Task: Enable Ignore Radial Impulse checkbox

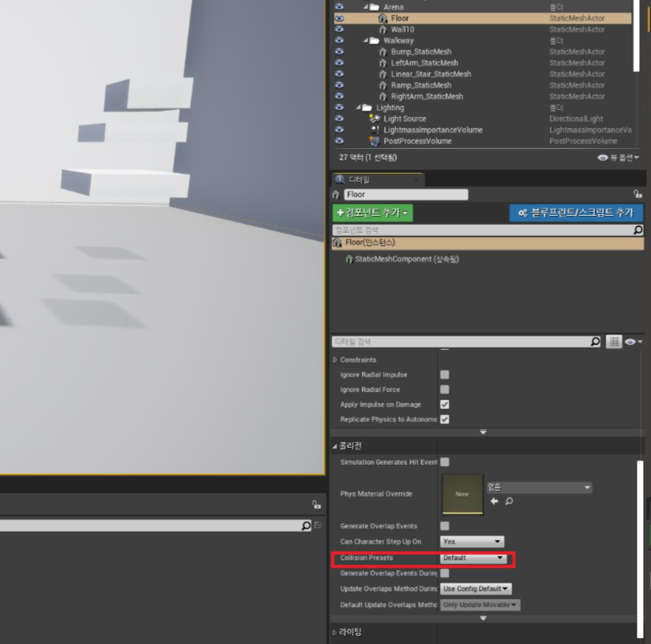Action: point(445,375)
